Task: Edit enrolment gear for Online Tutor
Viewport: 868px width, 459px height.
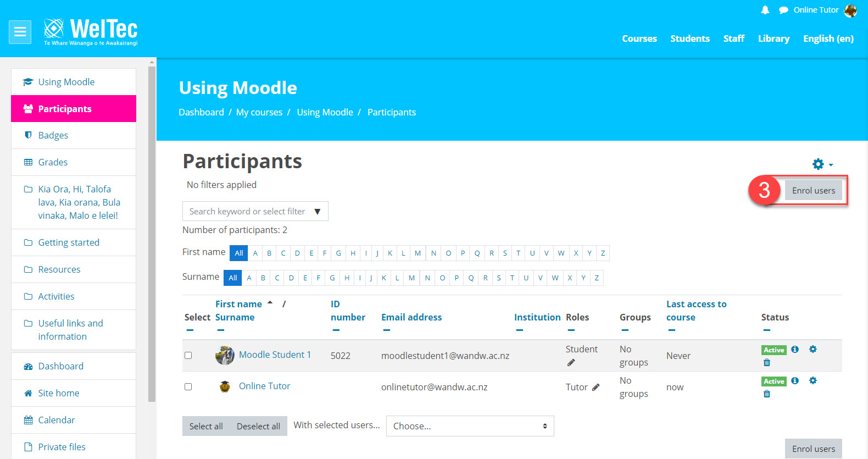Action: 813,380
